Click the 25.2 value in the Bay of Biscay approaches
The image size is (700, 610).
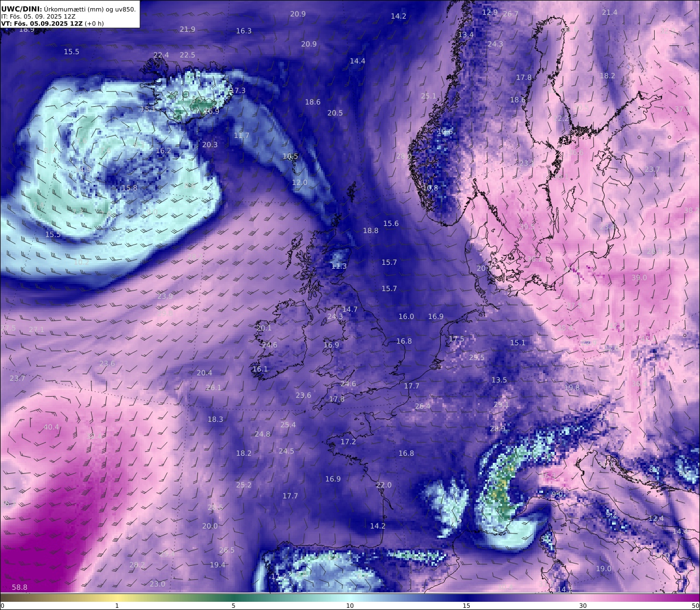point(244,485)
